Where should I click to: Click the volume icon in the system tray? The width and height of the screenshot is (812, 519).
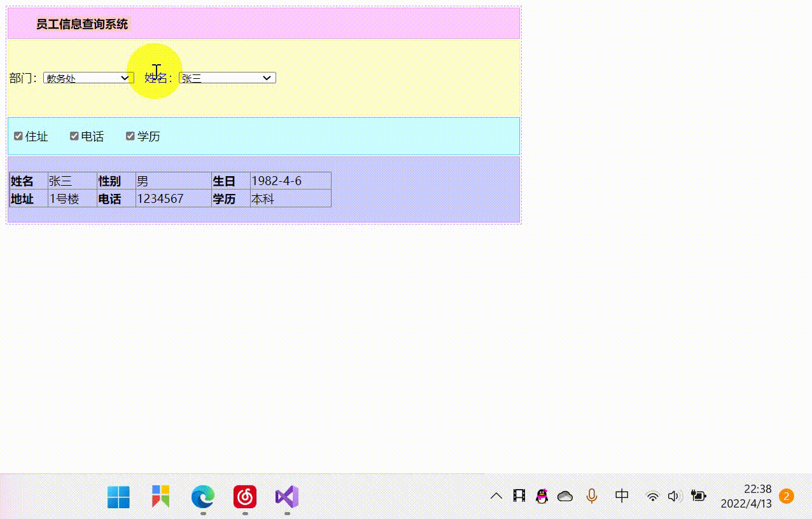(675, 496)
